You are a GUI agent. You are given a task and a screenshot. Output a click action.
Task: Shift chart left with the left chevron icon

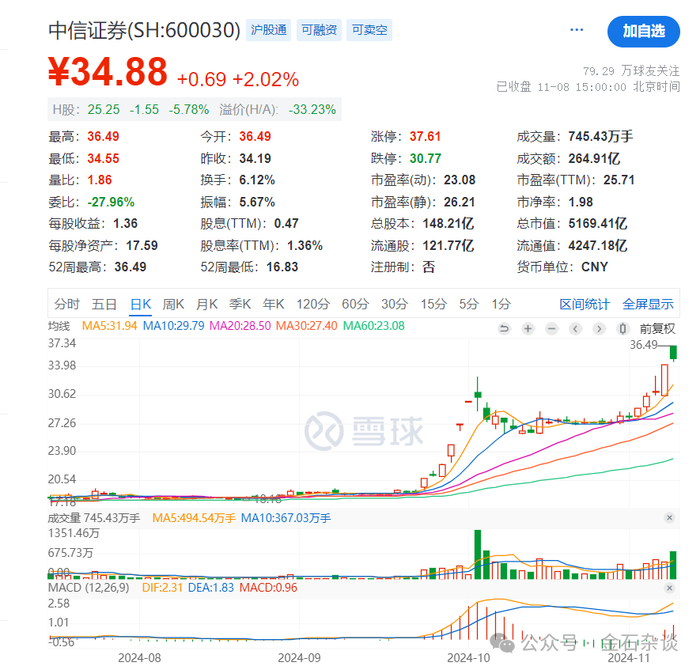[x=575, y=329]
